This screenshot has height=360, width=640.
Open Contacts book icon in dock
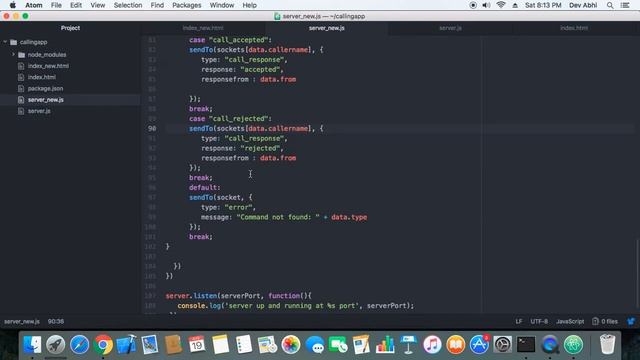[173, 345]
